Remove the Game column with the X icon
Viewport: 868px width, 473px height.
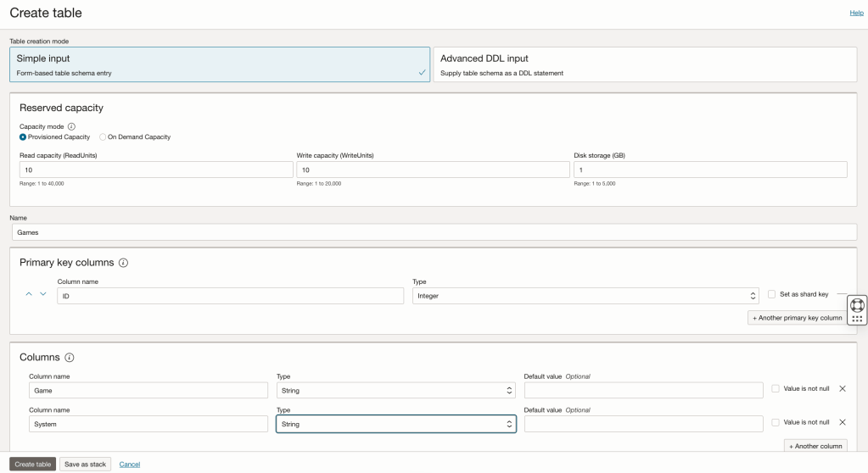(842, 388)
